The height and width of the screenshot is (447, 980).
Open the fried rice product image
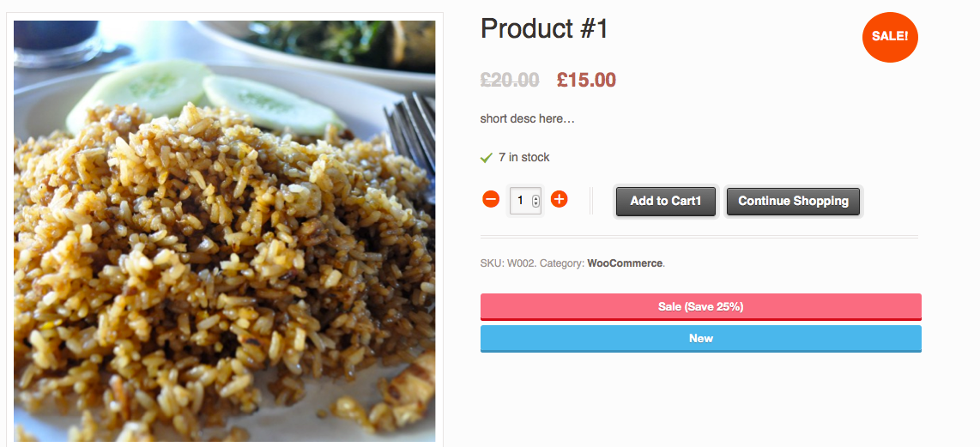(225, 275)
